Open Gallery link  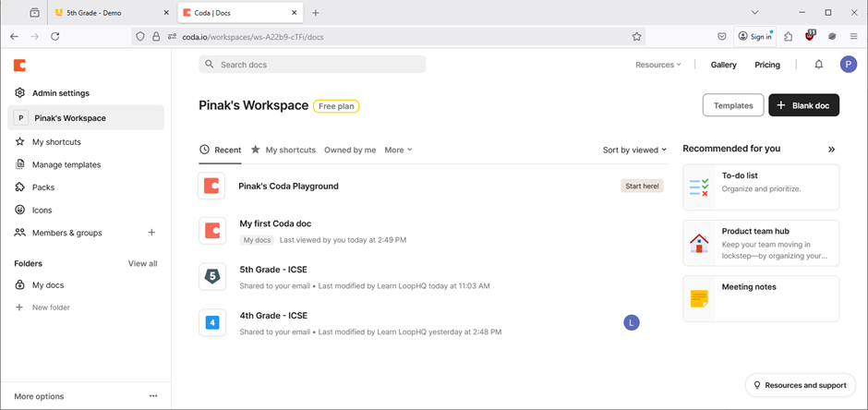tap(724, 65)
